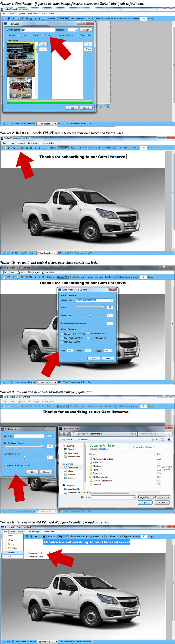Viewport: 175px width, 644px height.
Task: Select the Google radio button in Find Images
Action: tap(42, 35)
